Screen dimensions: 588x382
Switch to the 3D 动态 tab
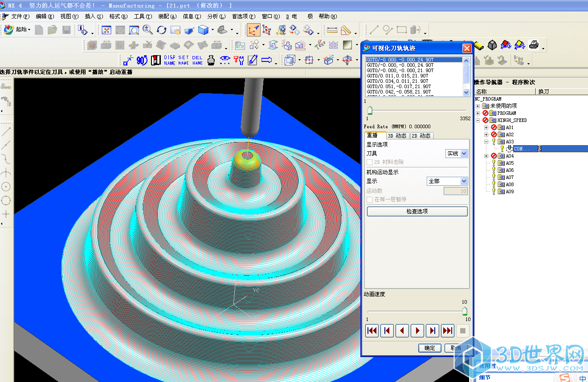point(397,136)
